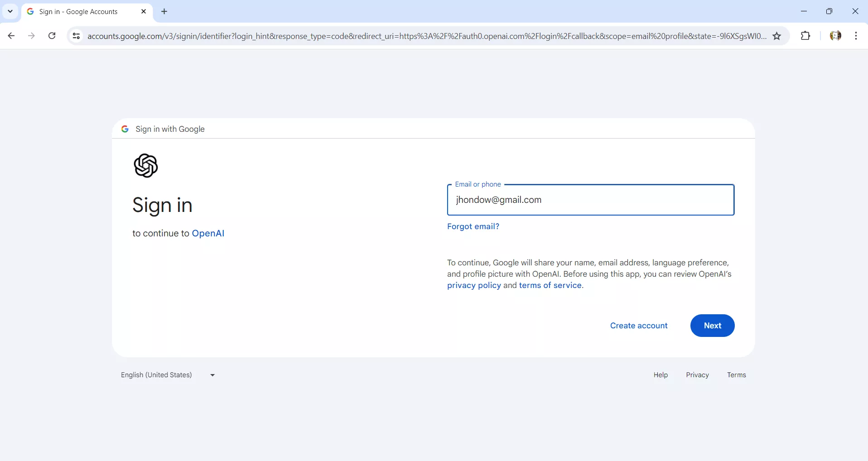
Task: Click the Forward navigation arrow
Action: pyautogui.click(x=31, y=36)
